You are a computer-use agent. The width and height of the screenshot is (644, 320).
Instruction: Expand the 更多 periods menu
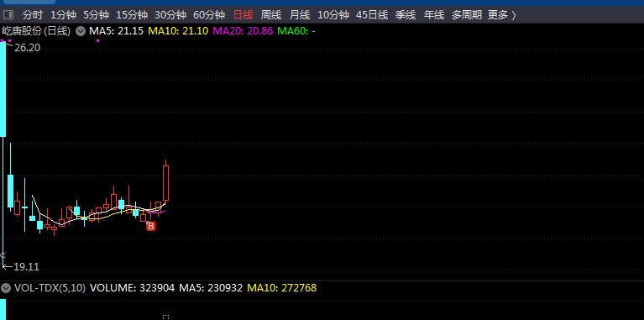pyautogui.click(x=501, y=16)
